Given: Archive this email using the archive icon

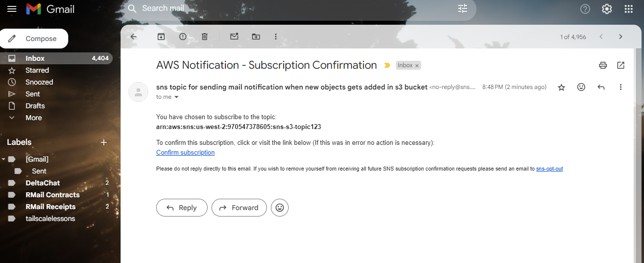Looking at the screenshot, I should pos(161,37).
